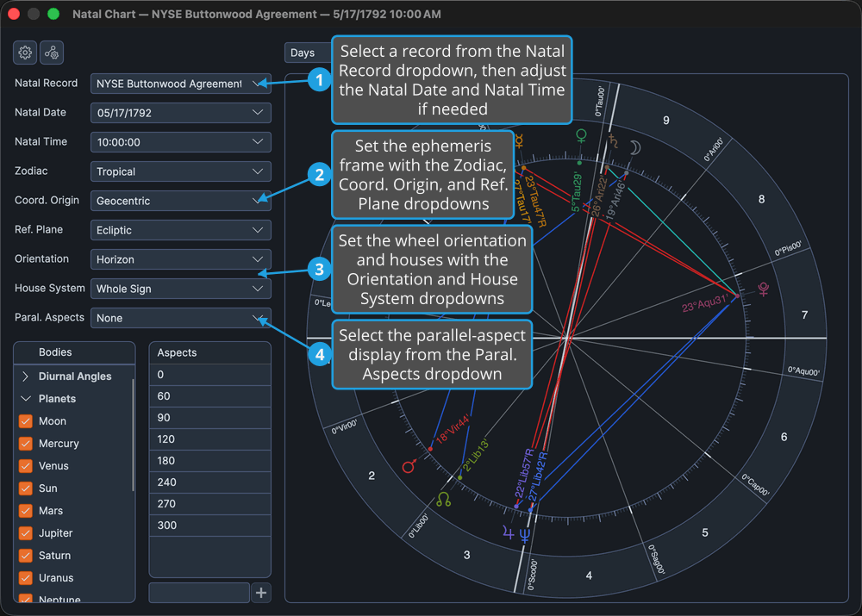Open the Natal Record dropdown

pos(180,84)
